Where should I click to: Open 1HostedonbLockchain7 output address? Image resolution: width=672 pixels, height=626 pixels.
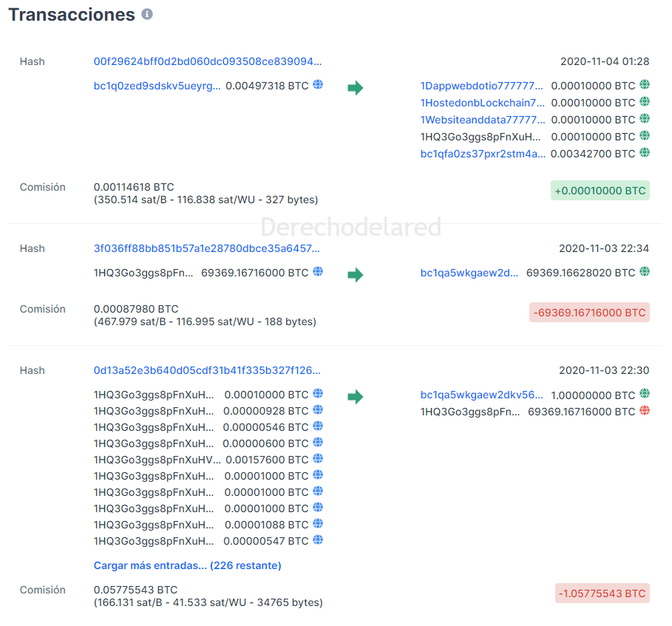[482, 103]
